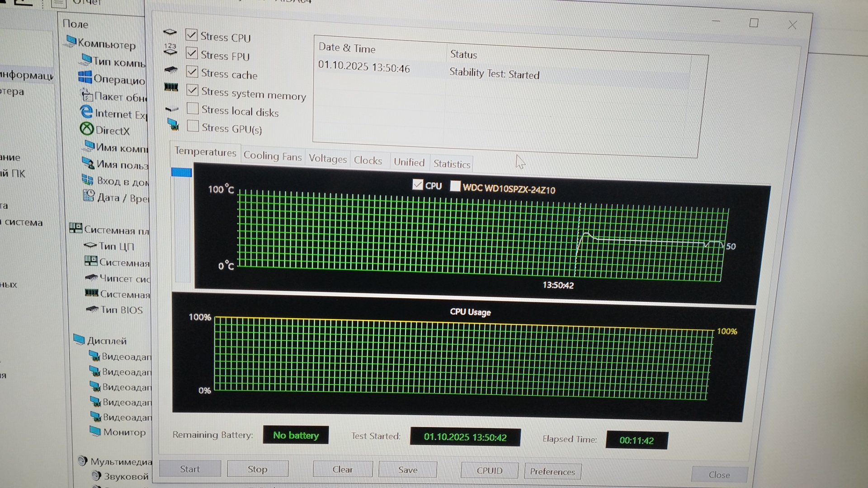This screenshot has width=868, height=488.
Task: Click the Computer tree node icon
Action: point(71,41)
